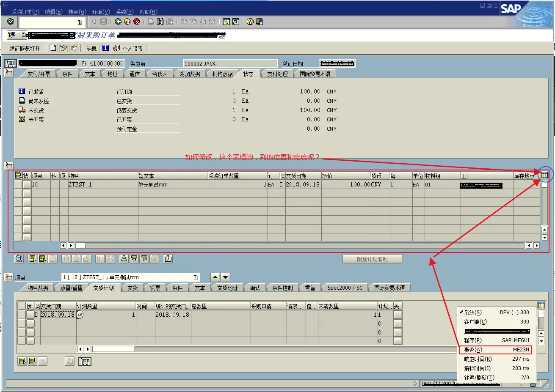Click the shopping cart icon below schedule table

click(85, 361)
